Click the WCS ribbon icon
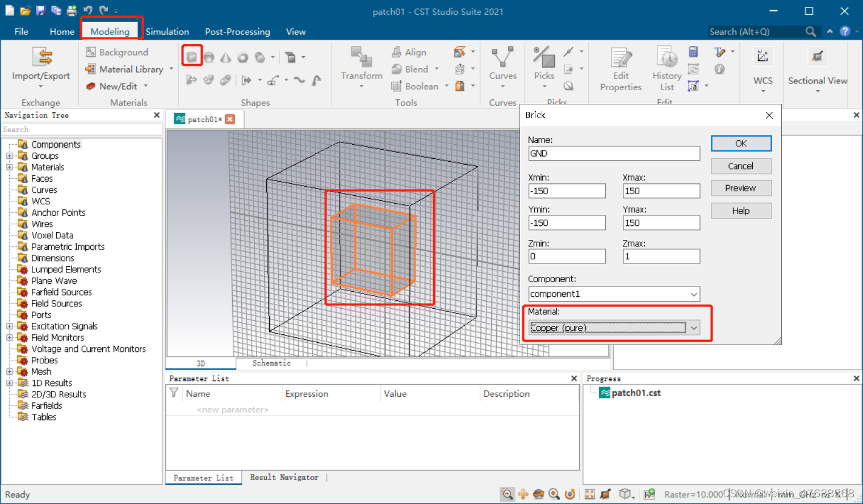 coord(763,57)
